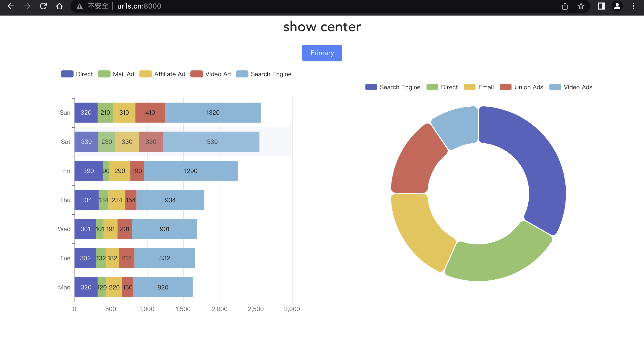Screen dimensions: 644x343
Task: Click the Tue 832 bar segment
Action: tap(164, 258)
